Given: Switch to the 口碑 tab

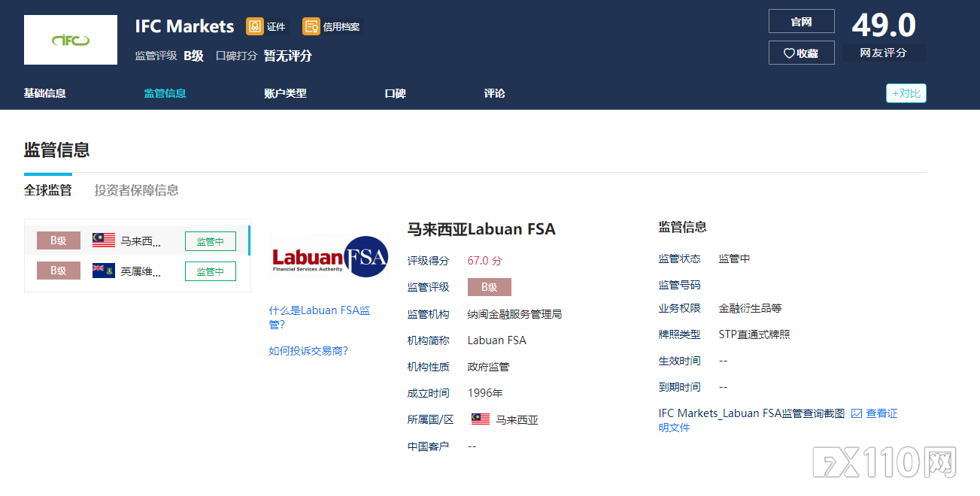Looking at the screenshot, I should [x=396, y=93].
